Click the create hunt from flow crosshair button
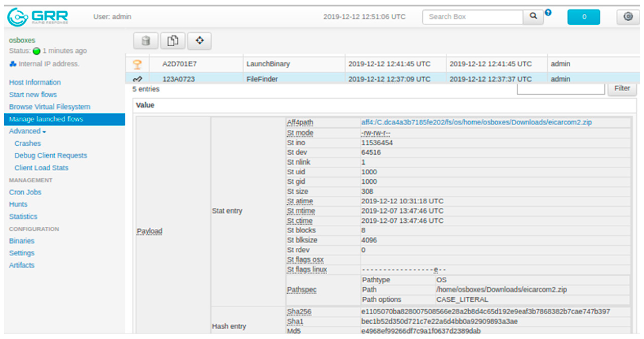The width and height of the screenshot is (644, 339). (x=200, y=41)
